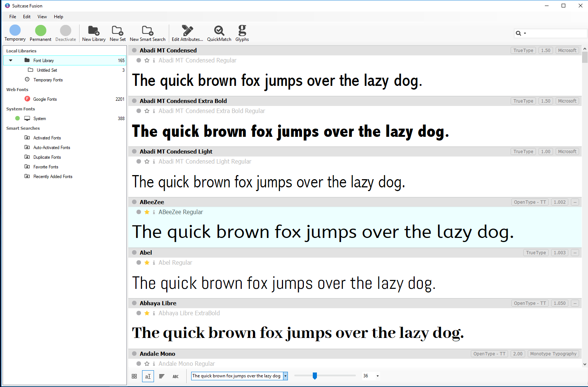588x387 pixels.
Task: Select the Google Fonts library
Action: tap(65, 99)
